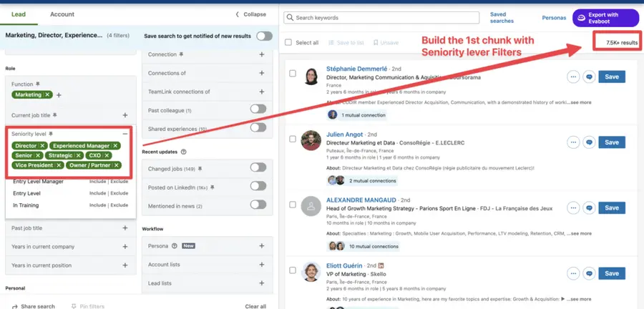Image resolution: width=644 pixels, height=309 pixels.
Task: Expand the Lead lists filter
Action: coord(262,283)
